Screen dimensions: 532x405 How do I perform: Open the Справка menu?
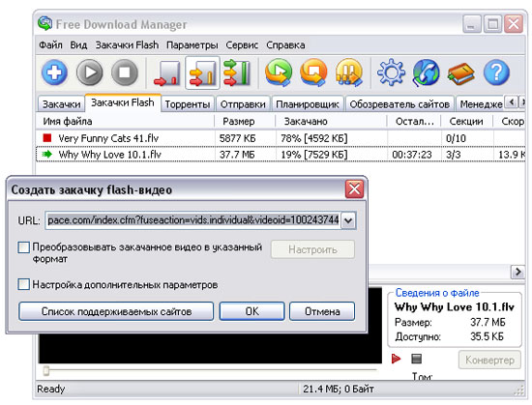[285, 44]
